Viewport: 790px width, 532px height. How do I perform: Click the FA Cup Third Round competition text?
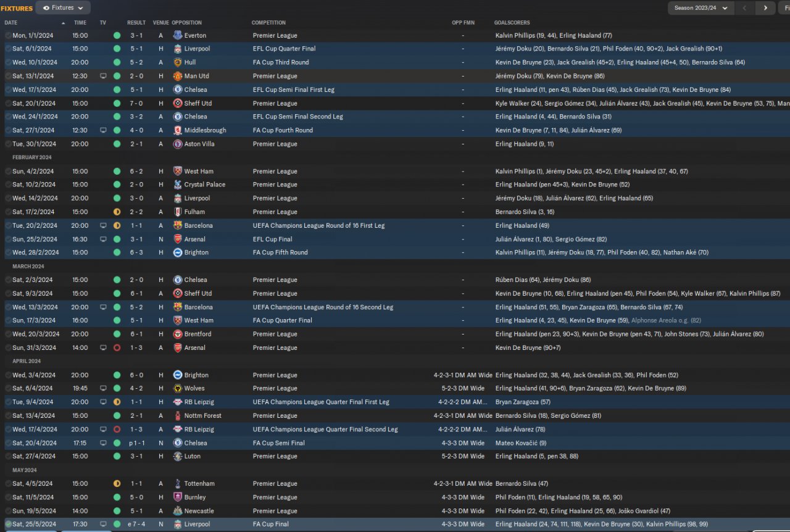[281, 62]
